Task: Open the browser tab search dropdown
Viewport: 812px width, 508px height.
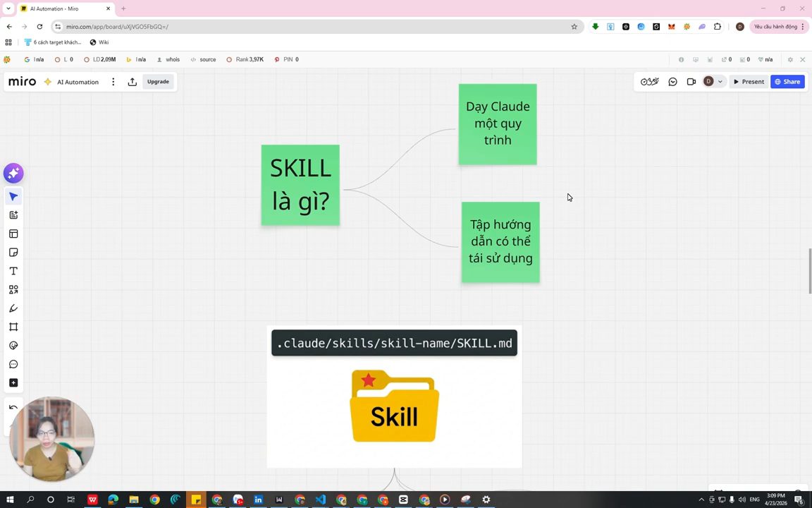Action: click(x=8, y=8)
